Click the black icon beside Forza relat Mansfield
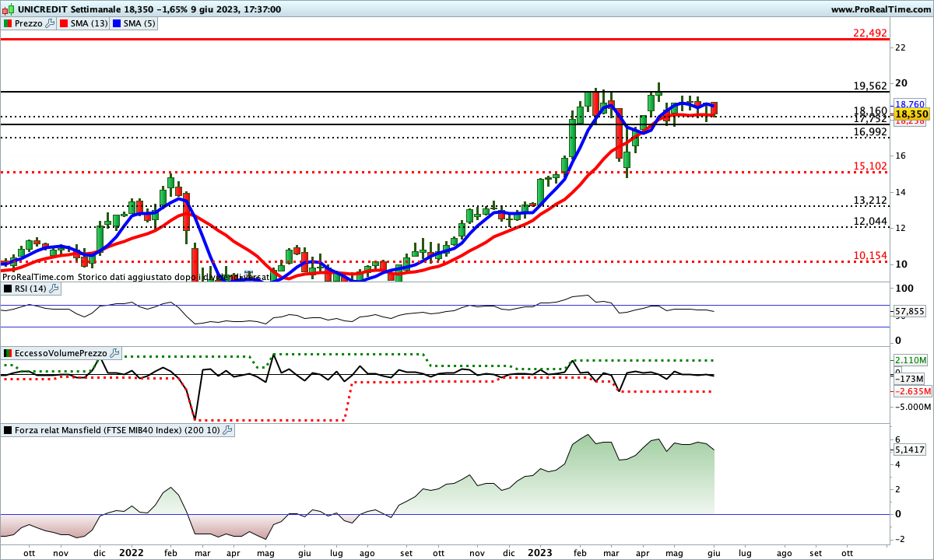The height and width of the screenshot is (560, 934). pyautogui.click(x=8, y=429)
